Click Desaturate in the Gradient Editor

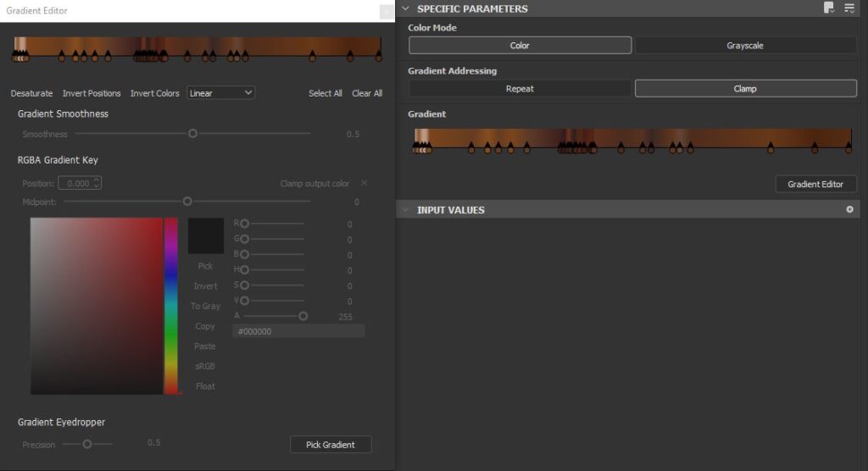pos(31,93)
